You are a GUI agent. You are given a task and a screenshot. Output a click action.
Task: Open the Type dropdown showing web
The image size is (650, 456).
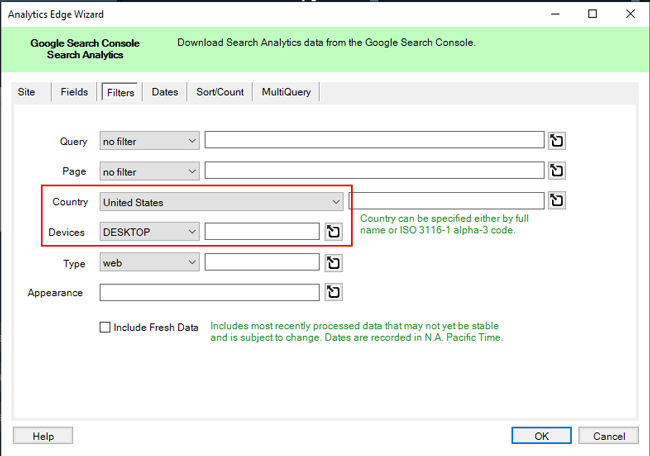click(149, 262)
